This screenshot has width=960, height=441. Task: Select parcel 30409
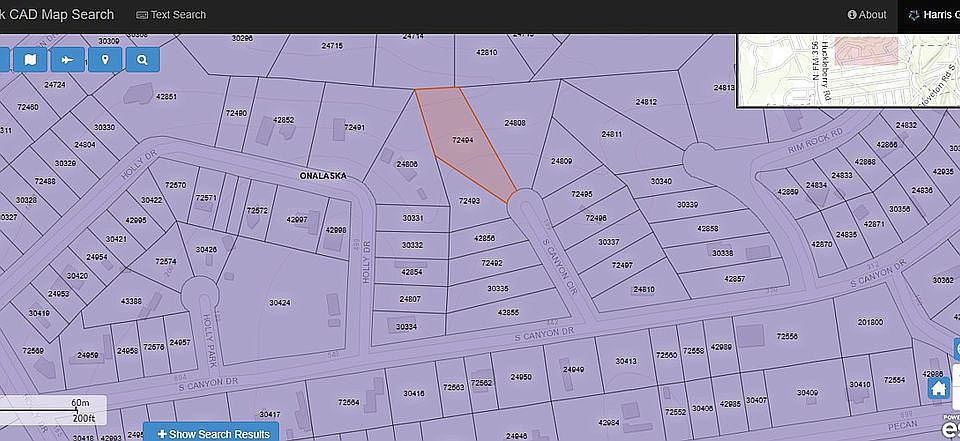pyautogui.click(x=807, y=393)
